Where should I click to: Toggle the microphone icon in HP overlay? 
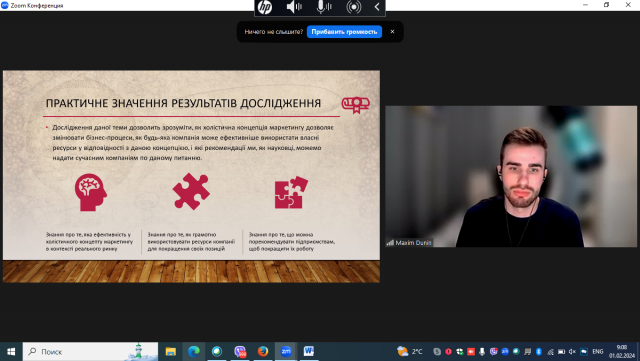(x=324, y=7)
